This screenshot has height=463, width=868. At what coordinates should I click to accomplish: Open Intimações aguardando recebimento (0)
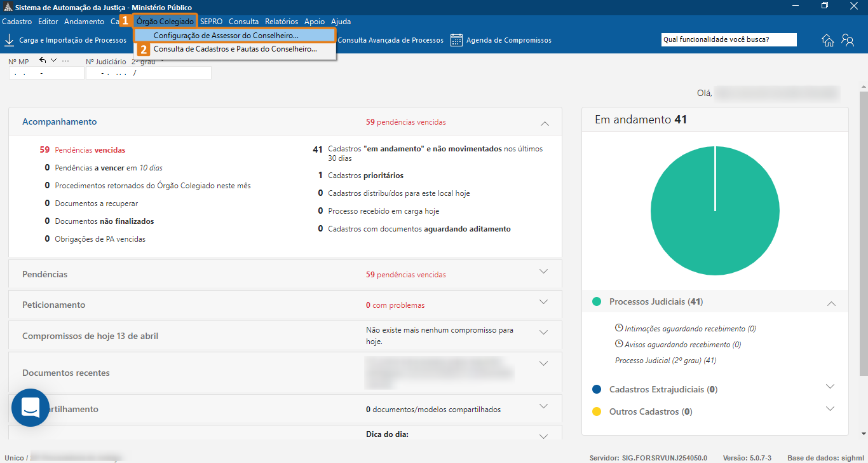686,329
